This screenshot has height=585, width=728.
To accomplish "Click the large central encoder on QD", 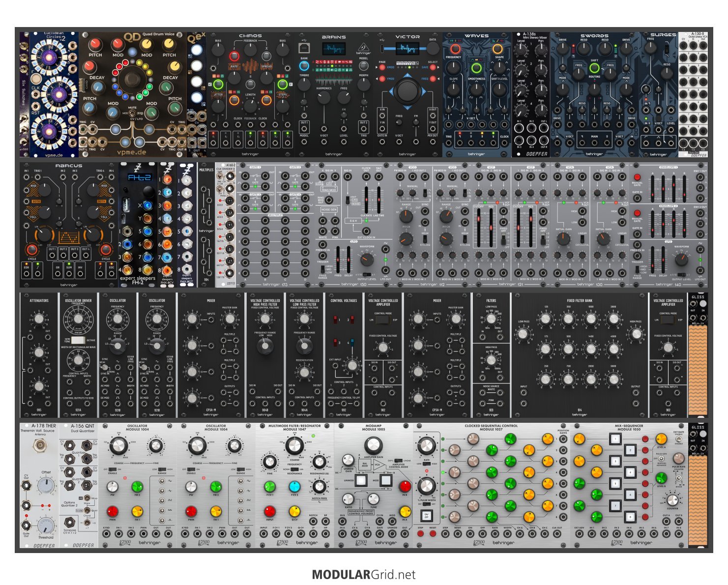I will coord(132,80).
